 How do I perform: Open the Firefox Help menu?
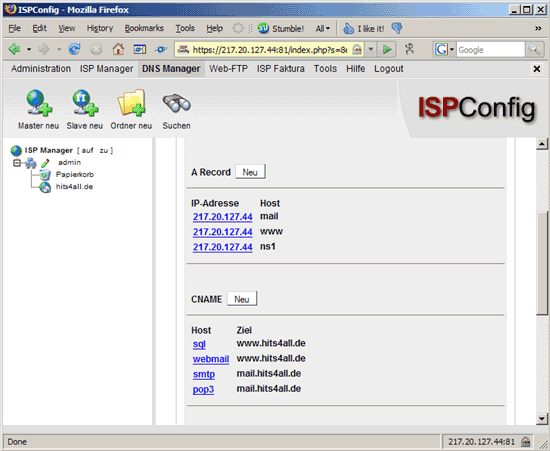tap(214, 28)
